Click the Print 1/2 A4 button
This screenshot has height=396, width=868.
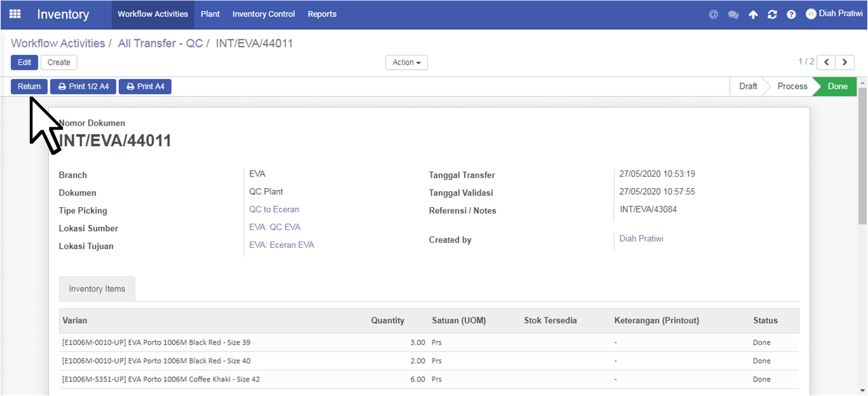[x=83, y=86]
